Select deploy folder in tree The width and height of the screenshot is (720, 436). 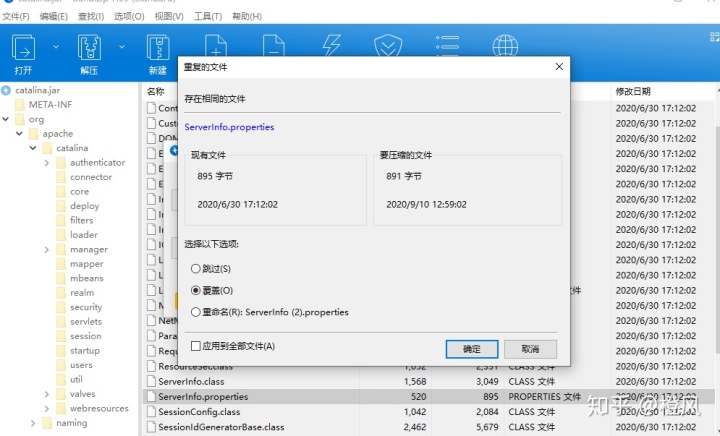pos(84,206)
